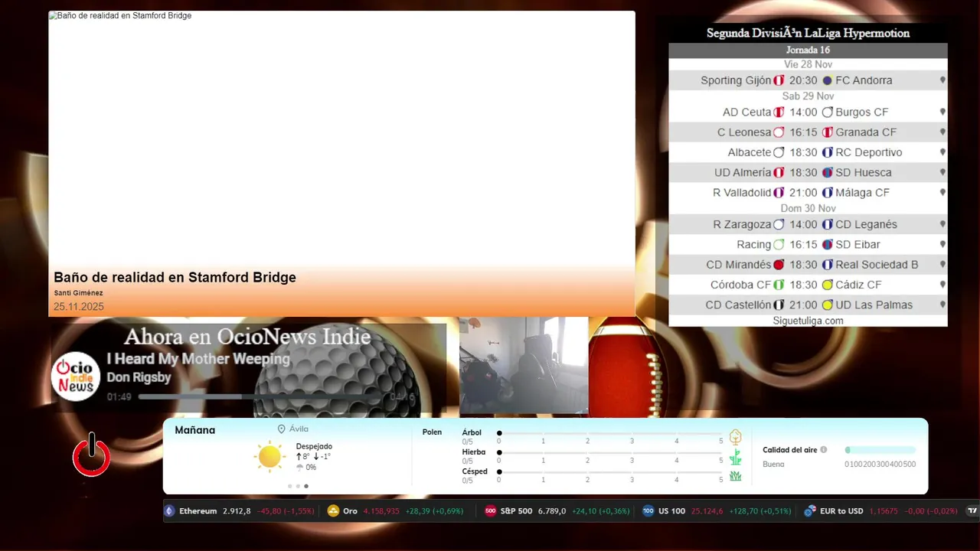
Task: Click the grass icon on the Césped pollen row
Action: click(x=736, y=476)
